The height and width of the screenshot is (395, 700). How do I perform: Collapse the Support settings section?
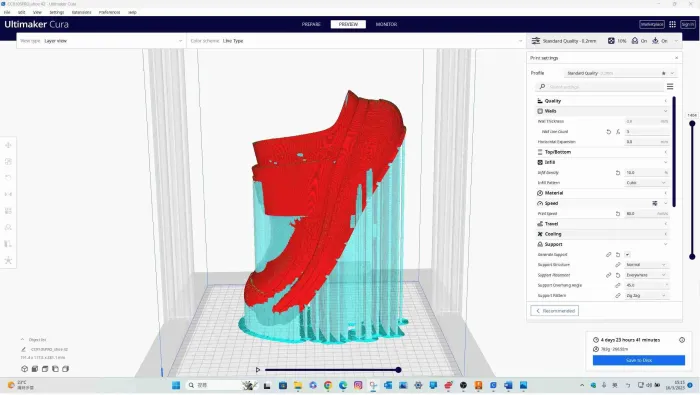[x=602, y=244]
